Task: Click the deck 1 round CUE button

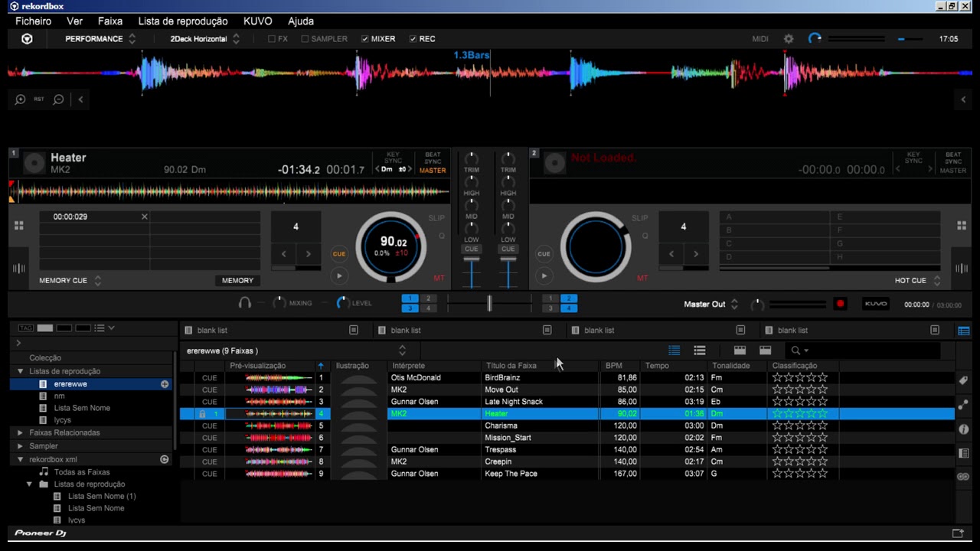Action: [339, 254]
